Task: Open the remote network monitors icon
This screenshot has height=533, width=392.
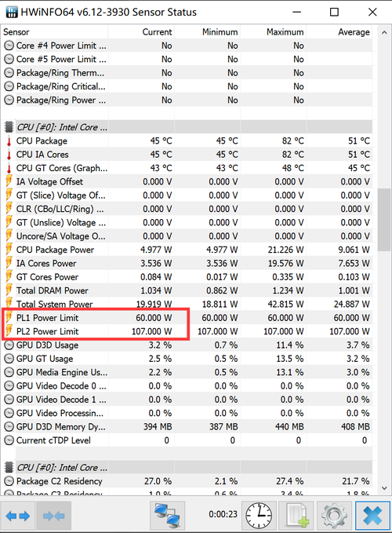Action: (x=167, y=516)
